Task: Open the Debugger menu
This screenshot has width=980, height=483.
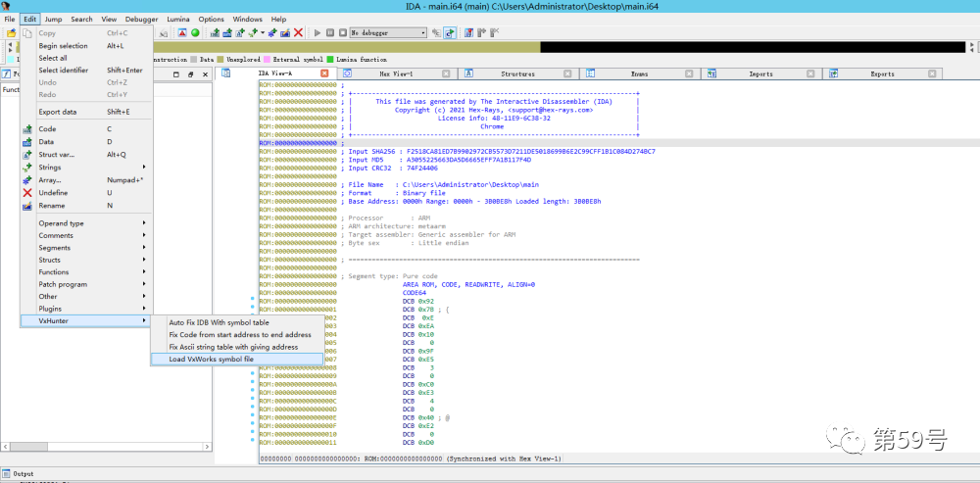Action: coord(141,20)
